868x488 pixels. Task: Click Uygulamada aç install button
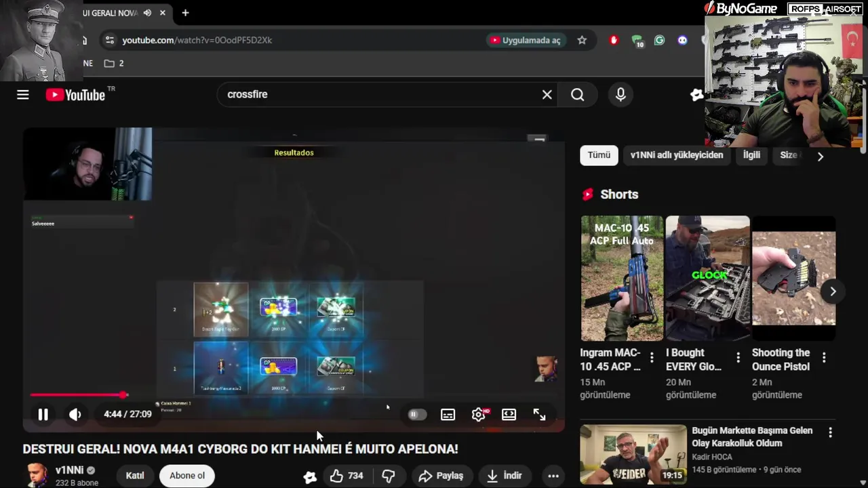pyautogui.click(x=526, y=40)
